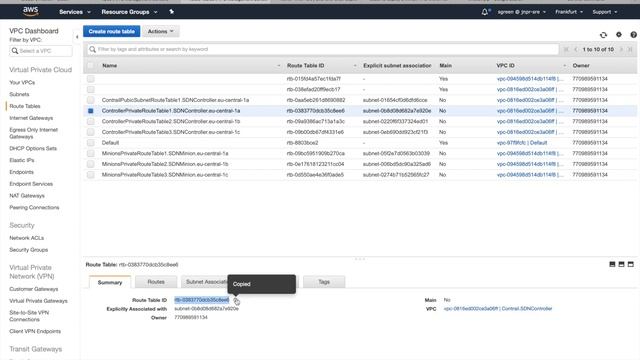The height and width of the screenshot is (360, 640).
Task: Switch to the Routes tab
Action: [156, 282]
